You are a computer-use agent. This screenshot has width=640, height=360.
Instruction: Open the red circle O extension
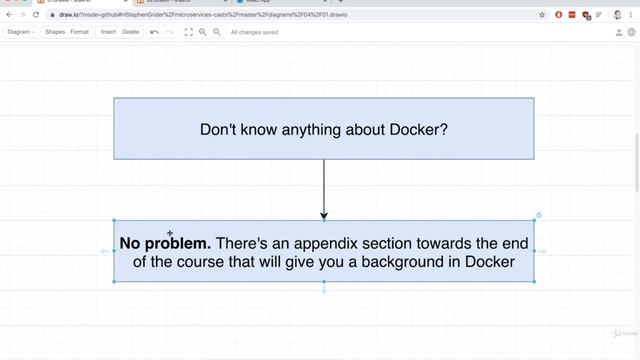[x=559, y=15]
